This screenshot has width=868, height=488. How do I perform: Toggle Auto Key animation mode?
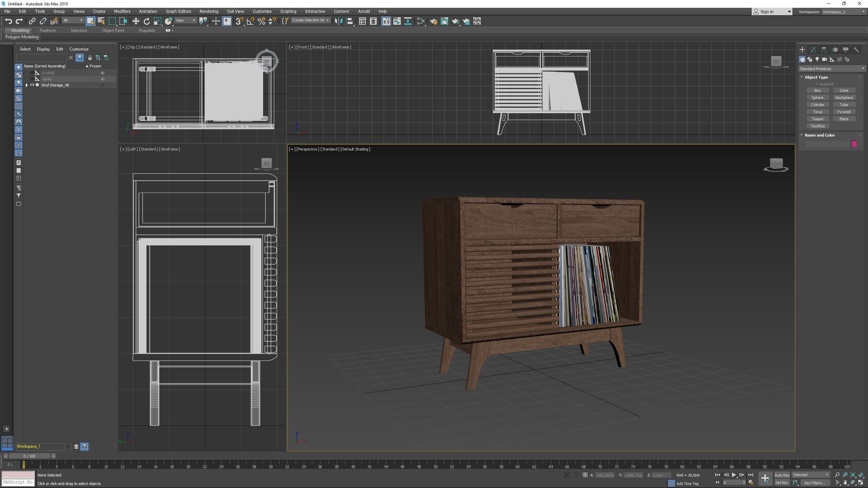(782, 475)
